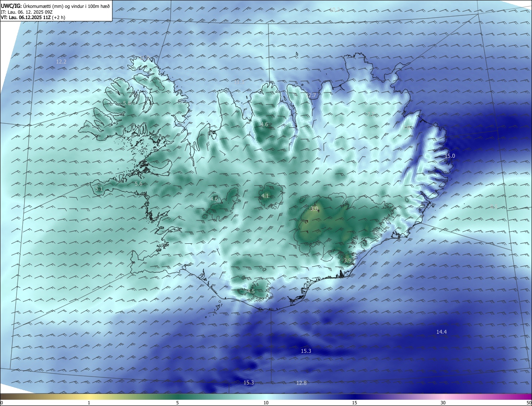Screen dimensions: 532x406
Task: Click the "5" label on the color scale
Action: 177,403
